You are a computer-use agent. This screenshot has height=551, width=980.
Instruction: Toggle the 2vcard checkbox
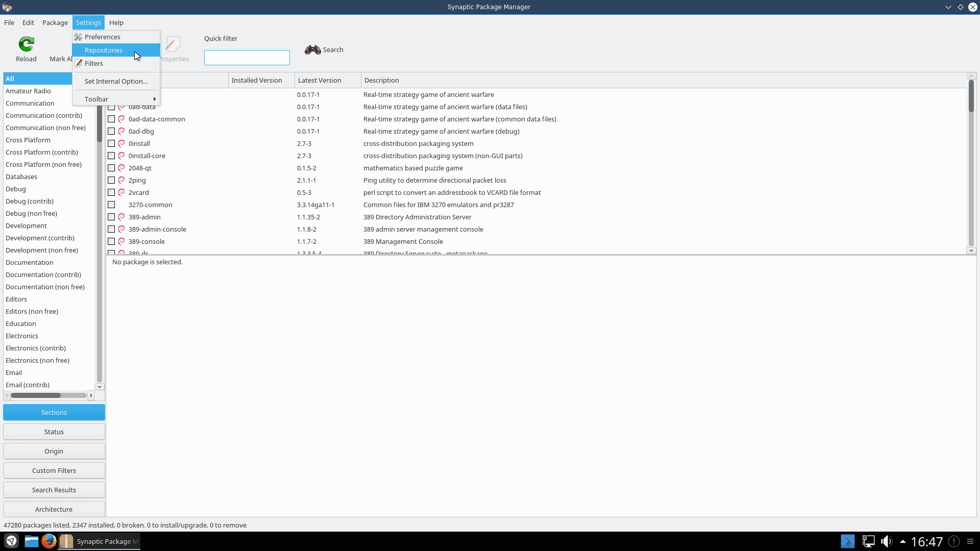(111, 192)
